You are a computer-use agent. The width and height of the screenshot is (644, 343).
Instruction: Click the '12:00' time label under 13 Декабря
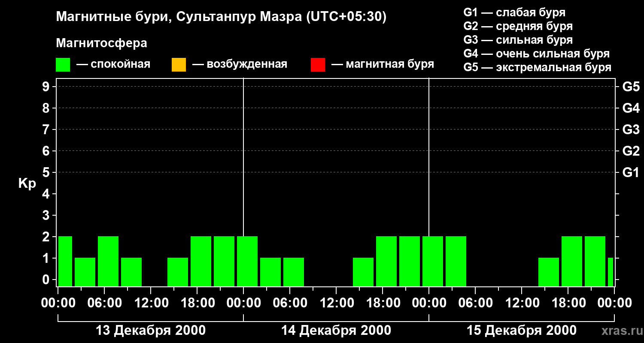click(x=151, y=303)
